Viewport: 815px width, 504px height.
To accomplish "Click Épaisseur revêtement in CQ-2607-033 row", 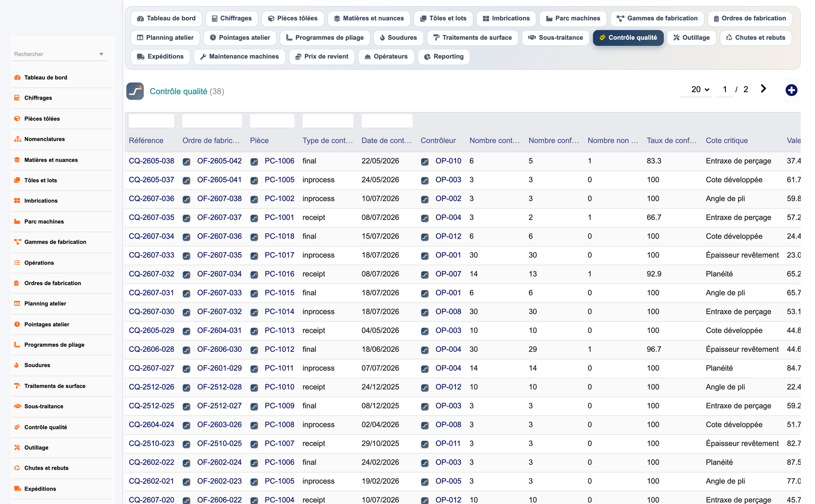I will pyautogui.click(x=742, y=255).
